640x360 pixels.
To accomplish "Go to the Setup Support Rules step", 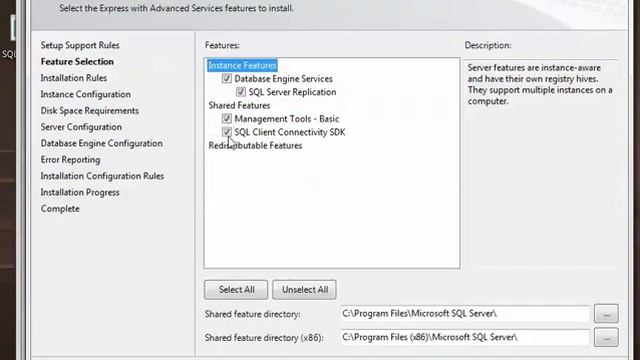I will tap(80, 45).
